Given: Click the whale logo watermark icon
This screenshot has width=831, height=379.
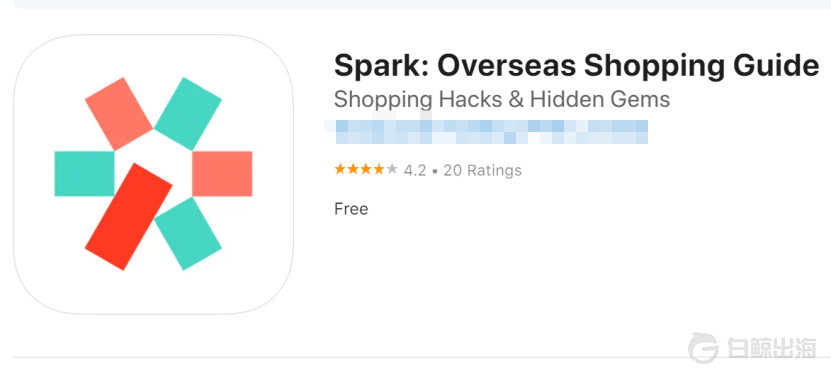Looking at the screenshot, I should click(703, 348).
